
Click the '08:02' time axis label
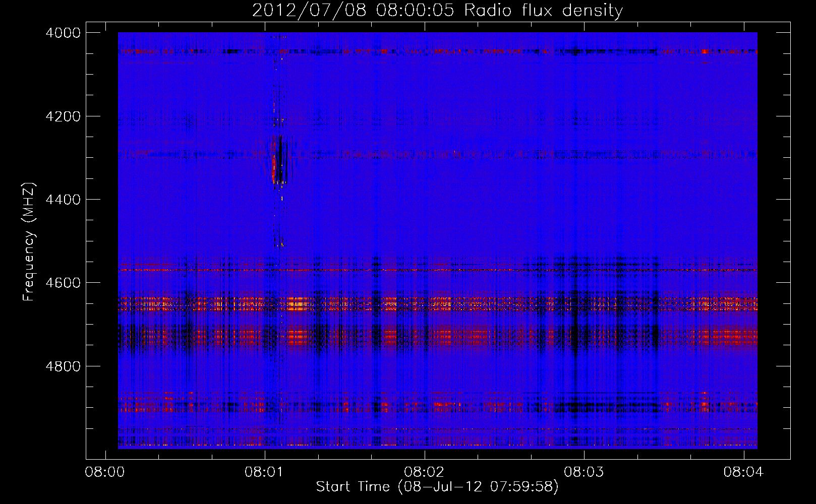coord(425,472)
